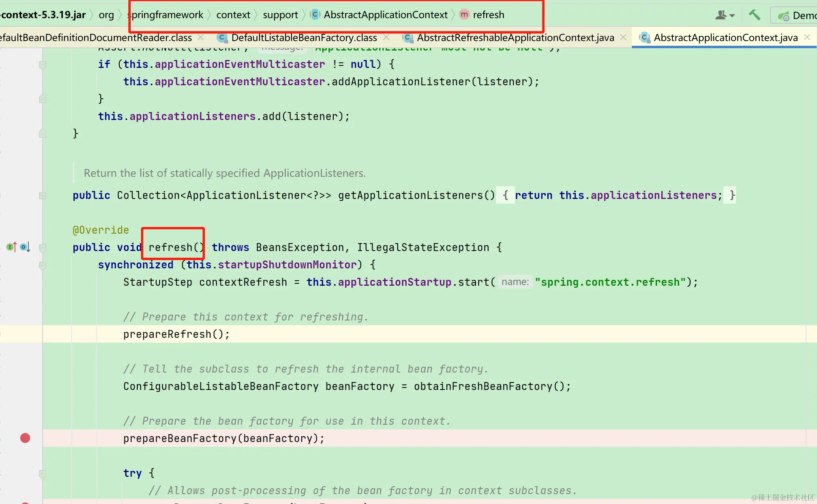Image resolution: width=817 pixels, height=504 pixels.
Task: Close the AbstractRefreshableApplicationContext.java tab
Action: [623, 37]
